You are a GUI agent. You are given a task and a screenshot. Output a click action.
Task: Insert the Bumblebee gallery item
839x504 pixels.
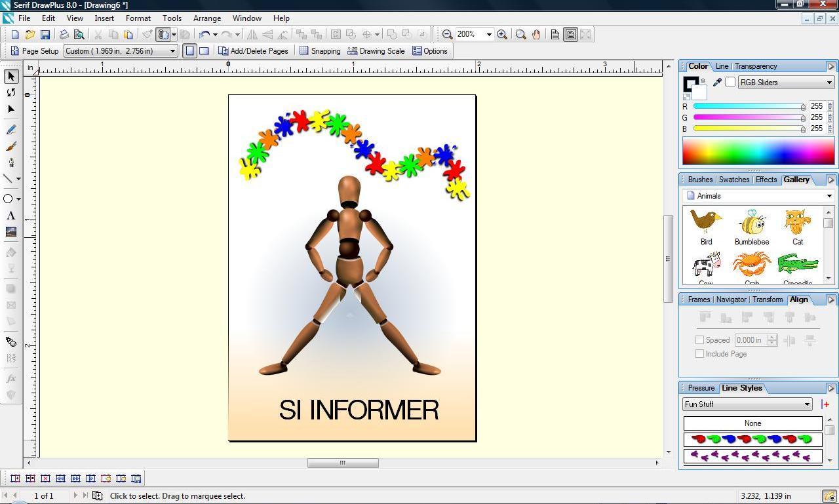tap(752, 227)
